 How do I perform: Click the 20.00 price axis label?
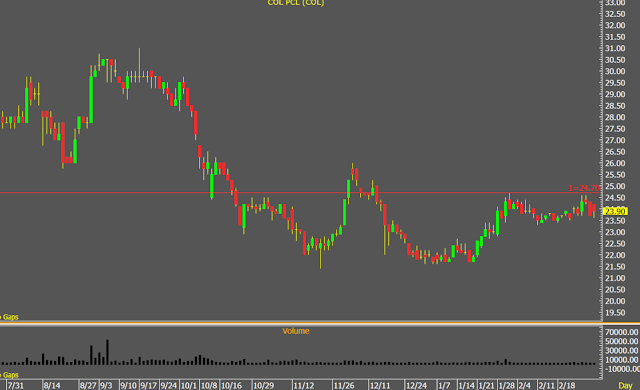(x=615, y=301)
